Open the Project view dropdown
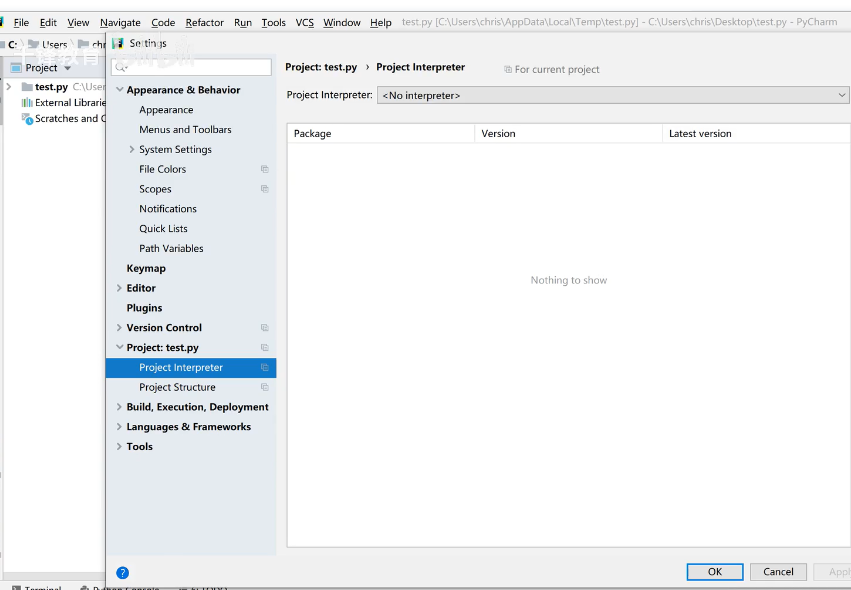This screenshot has width=851, height=590. coord(67,68)
